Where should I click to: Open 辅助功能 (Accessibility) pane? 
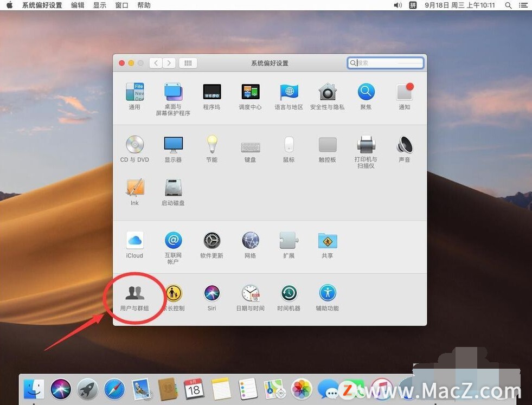point(328,298)
